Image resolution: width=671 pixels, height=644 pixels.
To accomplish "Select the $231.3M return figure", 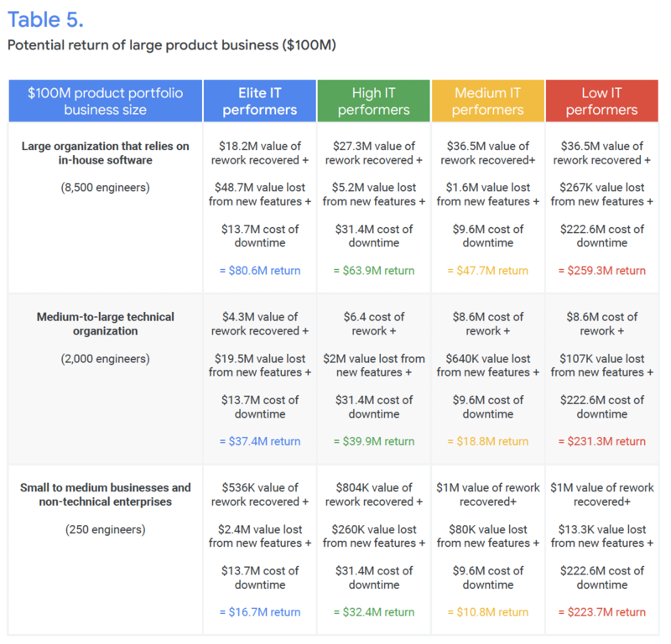I will [x=601, y=441].
